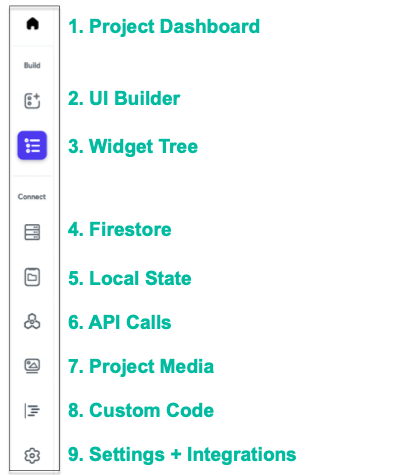This screenshot has width=393, height=475.
Task: Select the UI Builder icon
Action: (x=32, y=101)
